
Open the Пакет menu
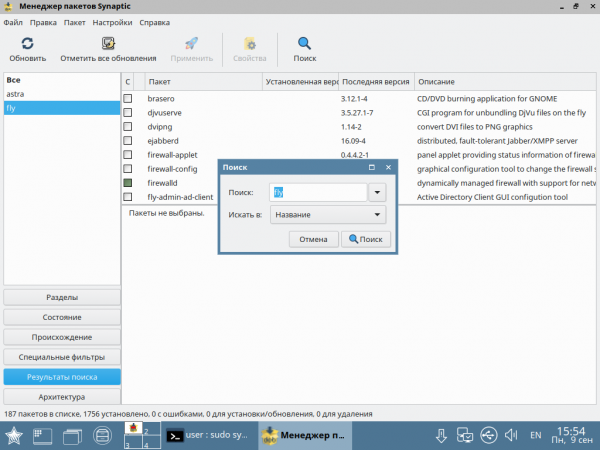[74, 21]
